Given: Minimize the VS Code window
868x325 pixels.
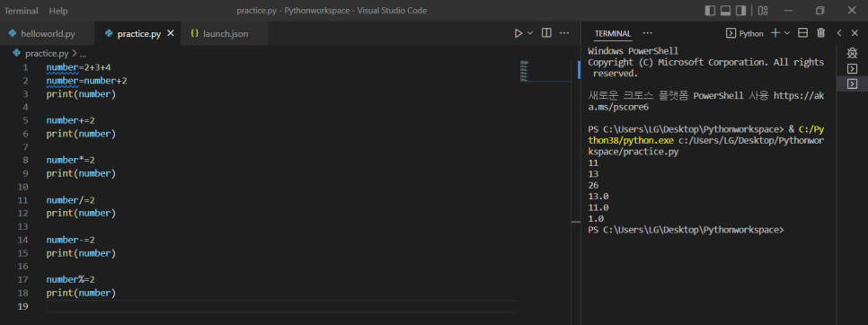Looking at the screenshot, I should [x=788, y=11].
